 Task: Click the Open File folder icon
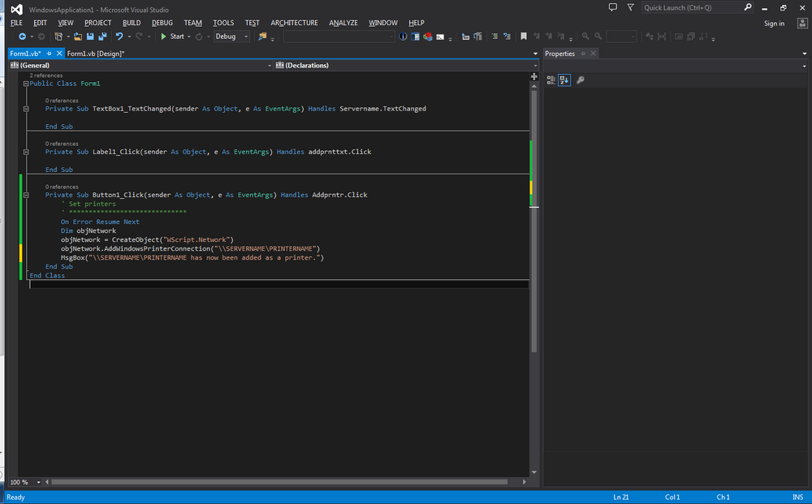point(78,37)
